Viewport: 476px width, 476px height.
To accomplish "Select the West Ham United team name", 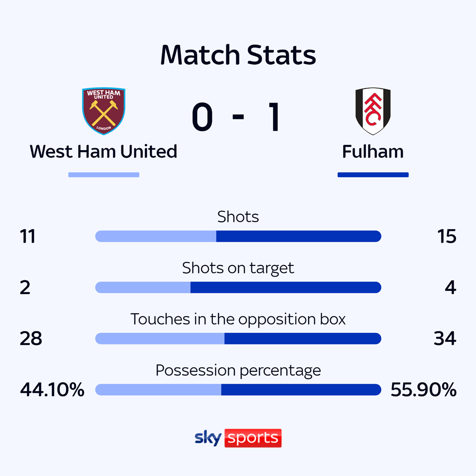I will pos(104,152).
